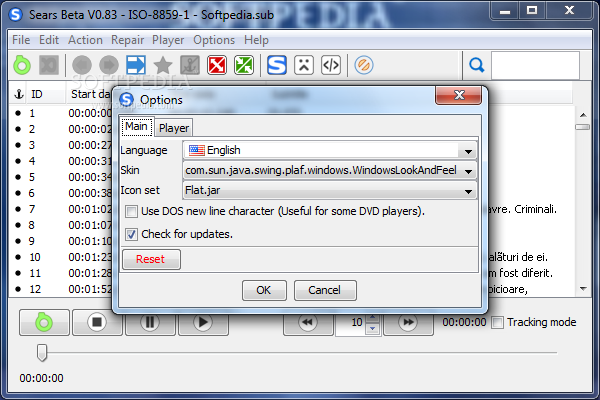This screenshot has height=400, width=600.
Task: Open the Action menu
Action: coord(85,40)
